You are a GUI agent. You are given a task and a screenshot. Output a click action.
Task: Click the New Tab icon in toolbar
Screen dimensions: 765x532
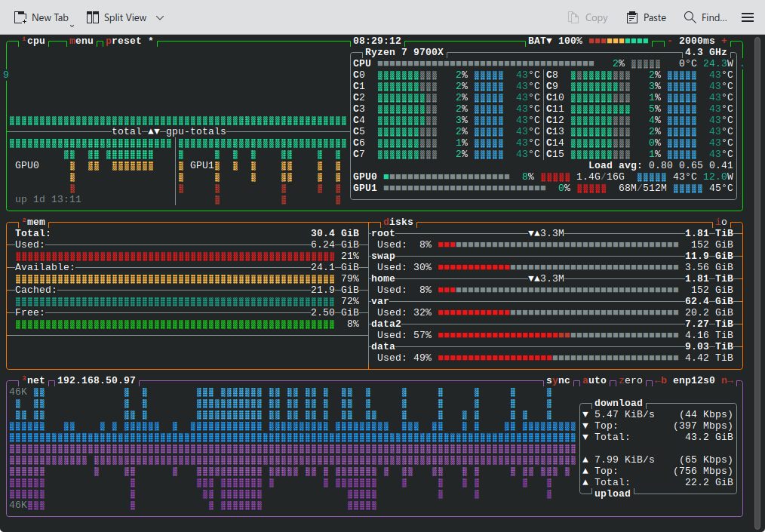20,17
